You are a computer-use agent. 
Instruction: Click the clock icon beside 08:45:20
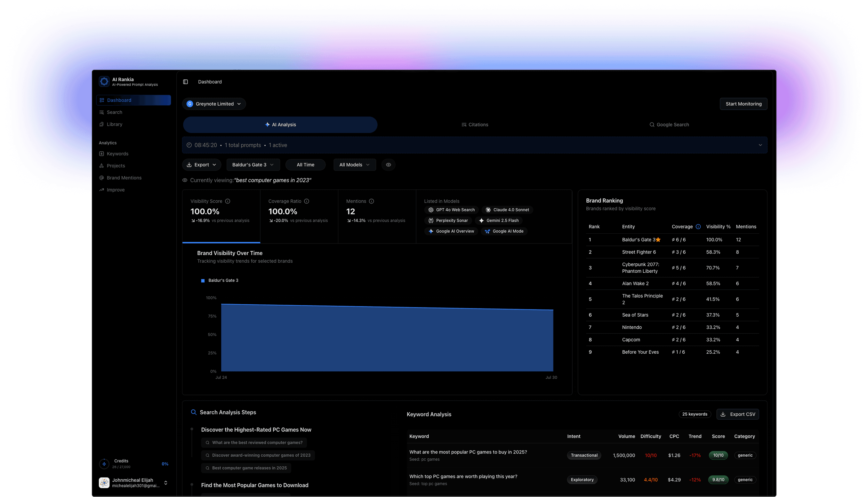(x=189, y=145)
